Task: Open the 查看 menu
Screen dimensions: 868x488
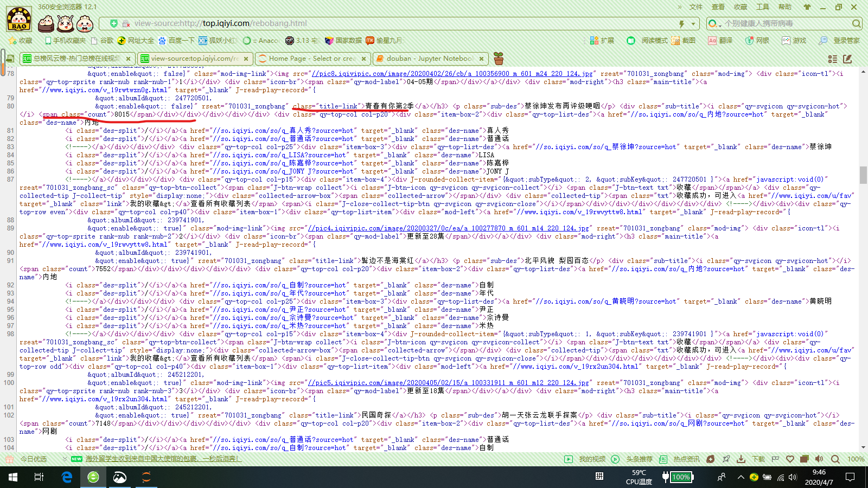Action: tap(718, 7)
